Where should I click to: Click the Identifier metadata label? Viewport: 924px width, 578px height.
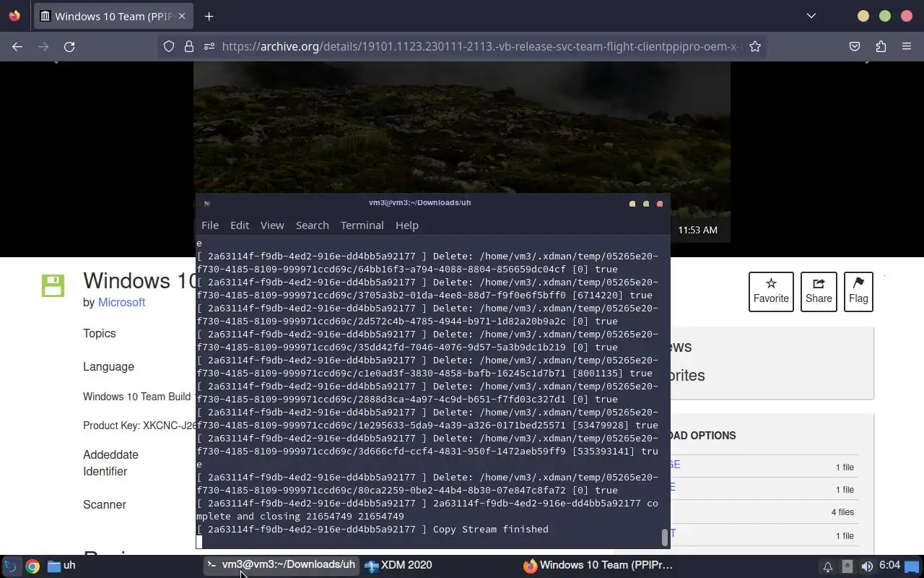(105, 471)
